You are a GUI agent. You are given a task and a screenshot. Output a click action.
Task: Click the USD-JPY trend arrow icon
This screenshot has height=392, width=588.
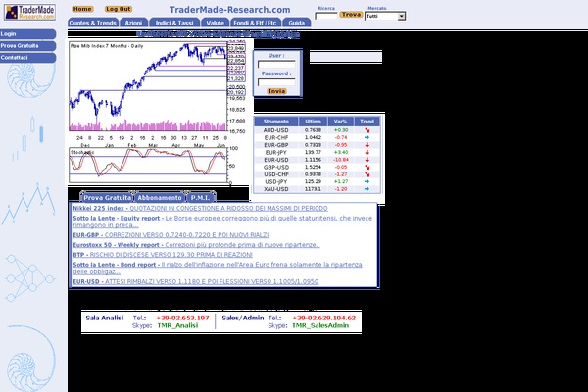[367, 181]
